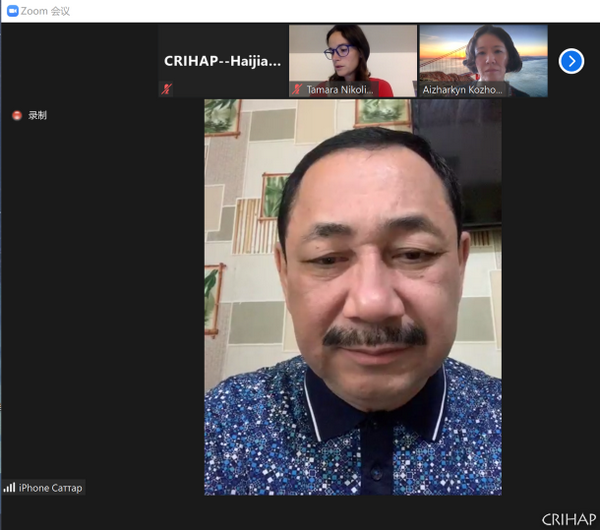Click the iPhone Саттар name label
This screenshot has height=530, width=600.
coord(50,488)
